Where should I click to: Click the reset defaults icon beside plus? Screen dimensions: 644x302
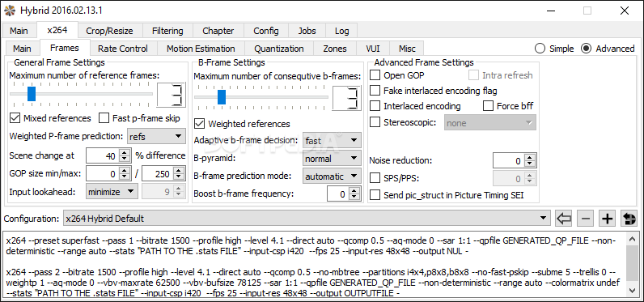point(629,219)
